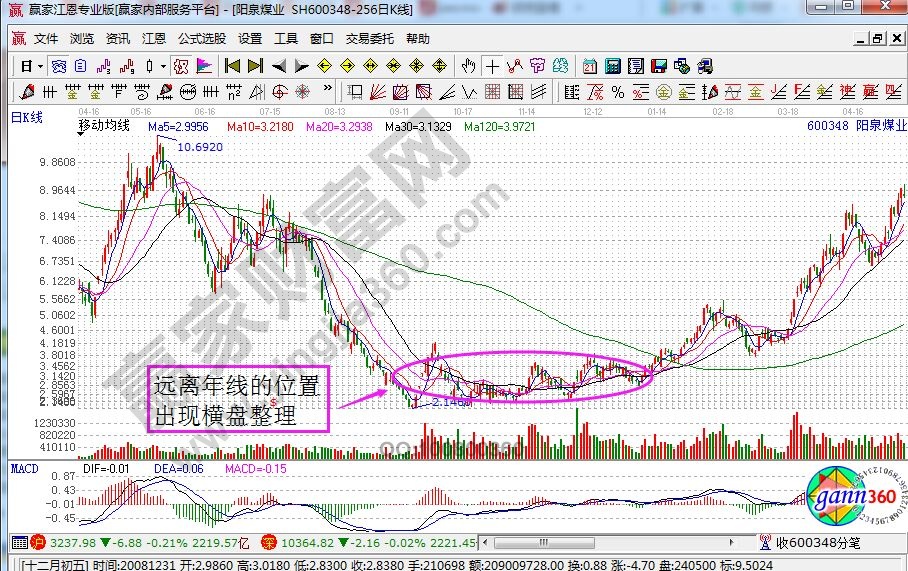The image size is (908, 571).
Task: Click the 移动均线 indicator label
Action: (x=106, y=127)
